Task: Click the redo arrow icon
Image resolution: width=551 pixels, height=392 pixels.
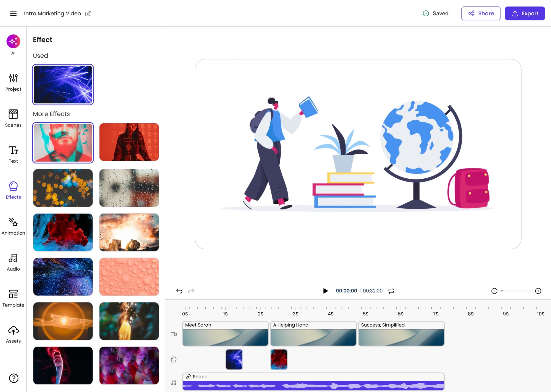Action: click(x=191, y=291)
